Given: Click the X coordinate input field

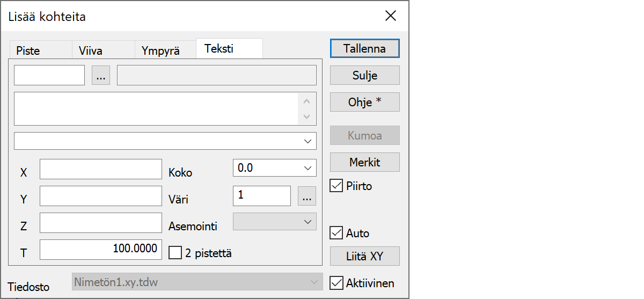Looking at the screenshot, I should click(x=101, y=169).
